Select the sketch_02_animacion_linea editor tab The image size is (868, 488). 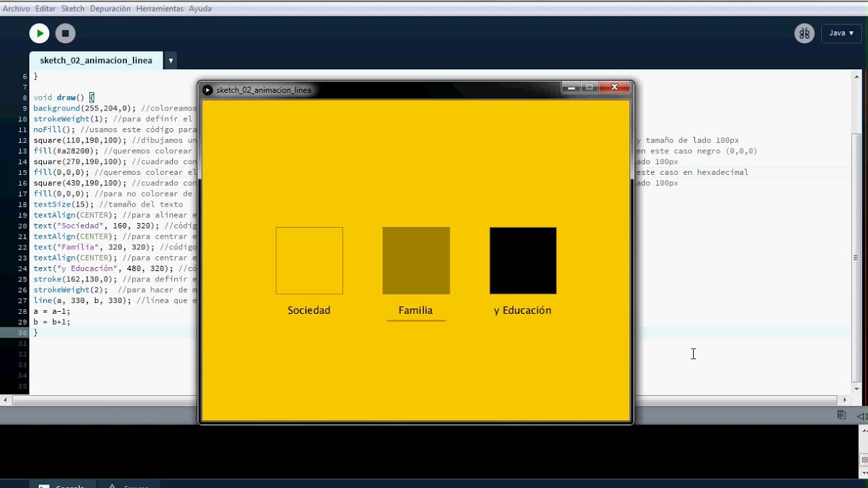pos(96,60)
